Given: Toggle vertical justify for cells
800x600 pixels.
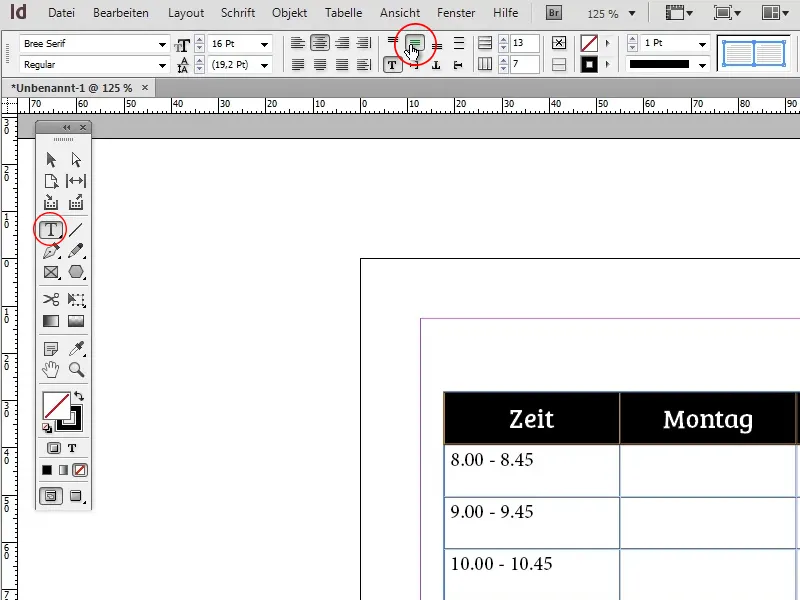Looking at the screenshot, I should point(459,43).
